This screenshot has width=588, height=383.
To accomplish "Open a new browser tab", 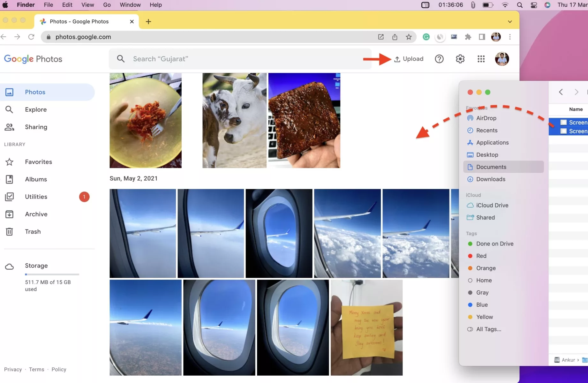I will click(x=148, y=22).
